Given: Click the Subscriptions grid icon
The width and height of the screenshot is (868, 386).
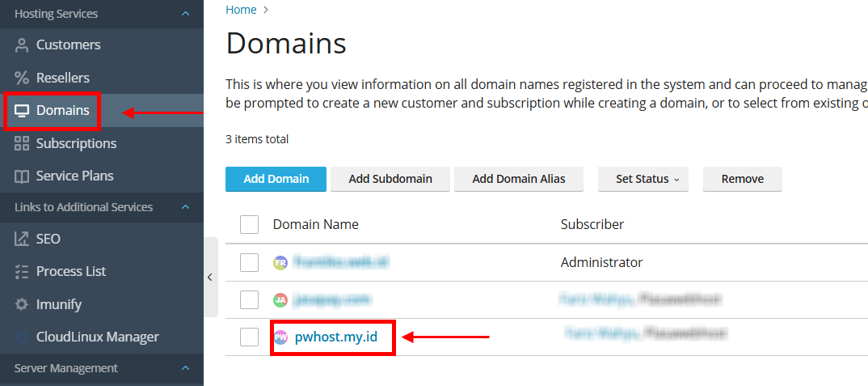Looking at the screenshot, I should [x=22, y=144].
